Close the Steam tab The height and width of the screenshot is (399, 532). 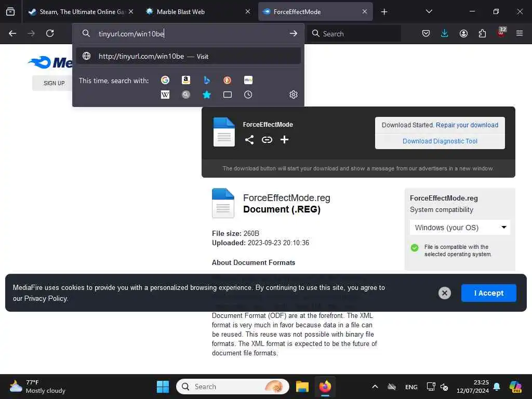pyautogui.click(x=131, y=11)
